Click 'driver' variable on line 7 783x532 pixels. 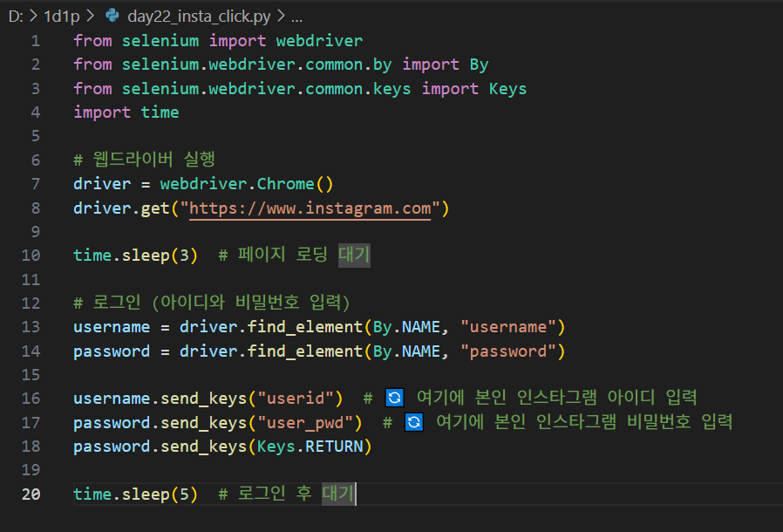click(x=102, y=184)
